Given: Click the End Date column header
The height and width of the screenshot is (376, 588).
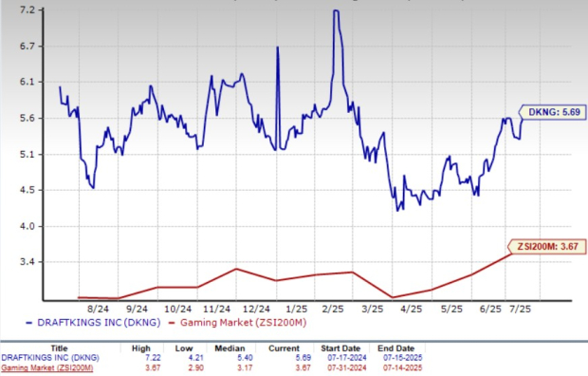Looking at the screenshot, I should tap(396, 348).
